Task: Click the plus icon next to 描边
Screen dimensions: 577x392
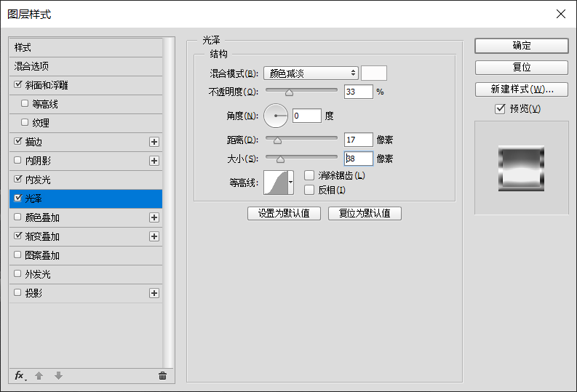Action: [x=154, y=142]
